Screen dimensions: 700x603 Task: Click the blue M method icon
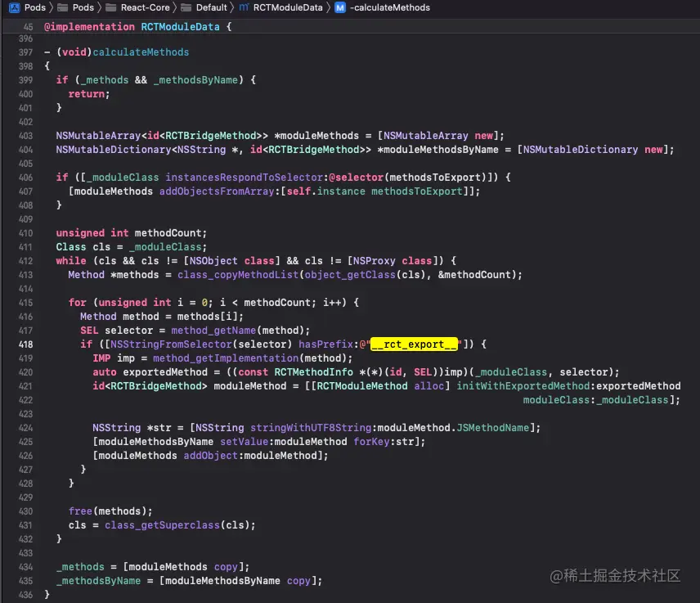[x=340, y=7]
